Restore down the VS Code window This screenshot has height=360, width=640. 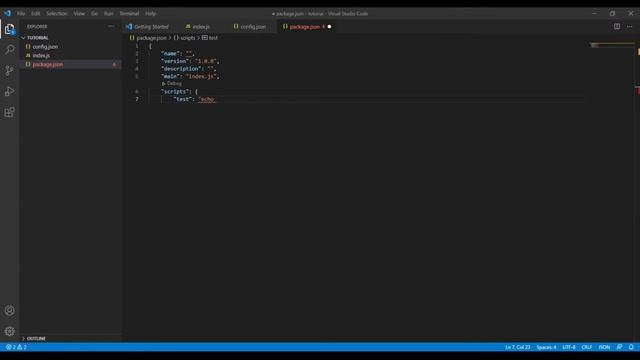[x=612, y=13]
